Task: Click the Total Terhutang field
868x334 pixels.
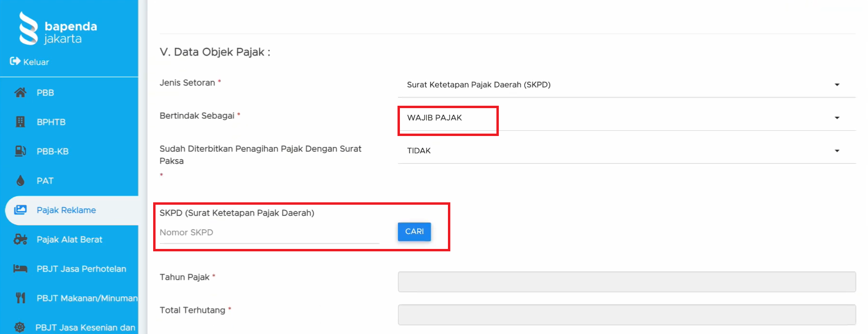Action: pyautogui.click(x=626, y=315)
